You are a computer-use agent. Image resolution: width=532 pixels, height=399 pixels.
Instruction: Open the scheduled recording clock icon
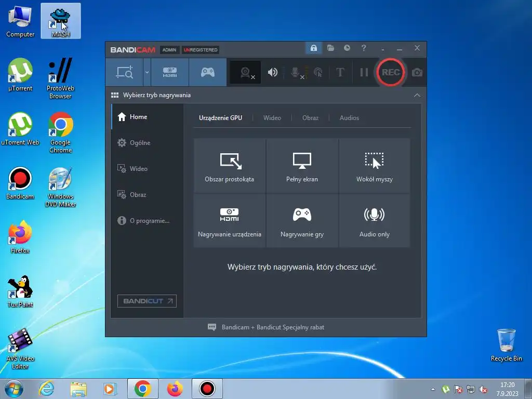click(347, 48)
